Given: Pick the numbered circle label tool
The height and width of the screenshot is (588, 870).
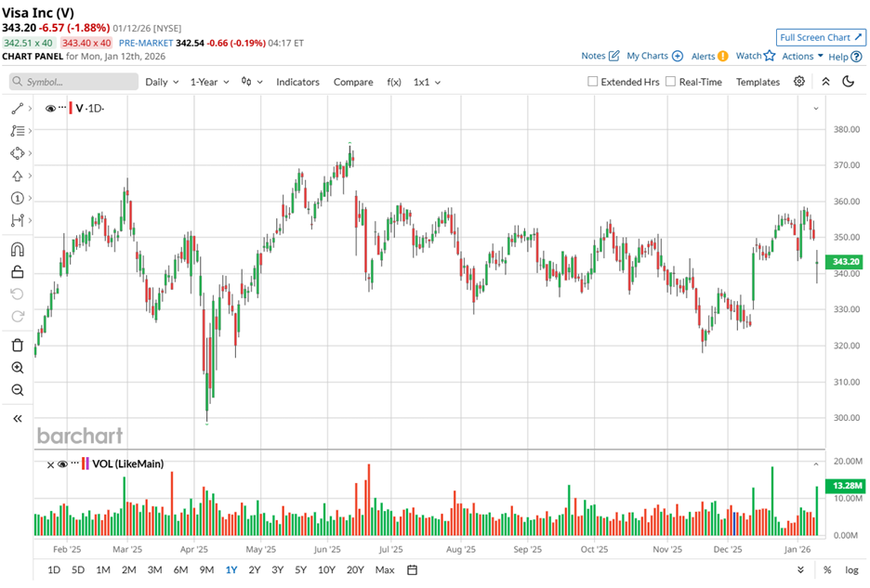Looking at the screenshot, I should 18,198.
